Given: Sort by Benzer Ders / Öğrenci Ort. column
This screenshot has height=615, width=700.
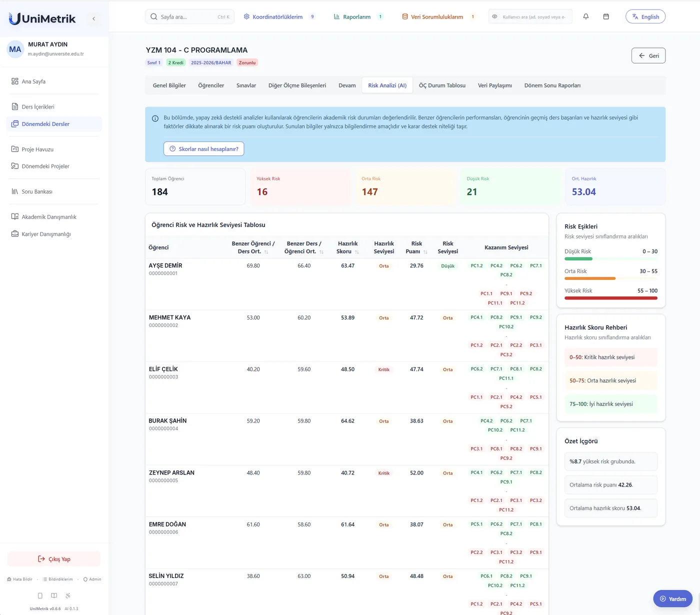Looking at the screenshot, I should click(x=321, y=252).
